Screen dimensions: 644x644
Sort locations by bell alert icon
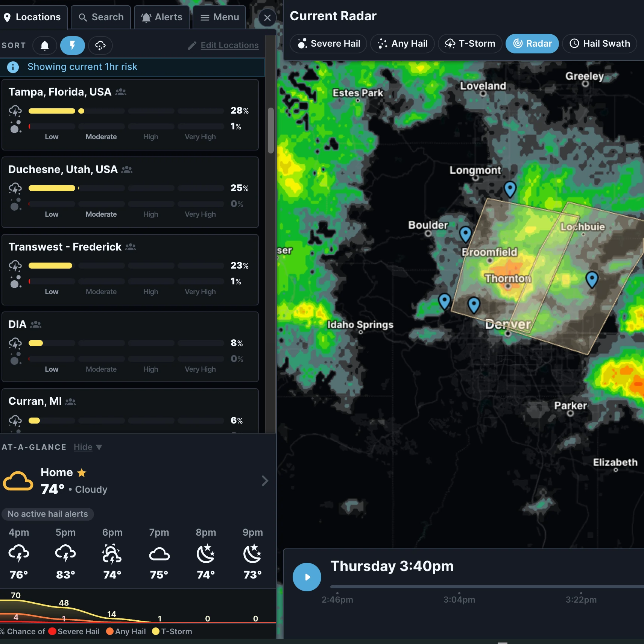click(45, 46)
